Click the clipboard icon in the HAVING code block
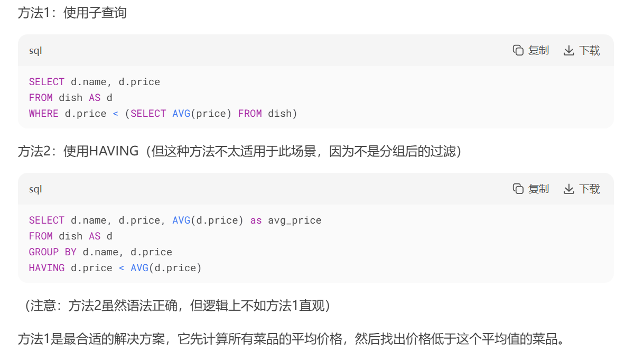 (x=517, y=189)
